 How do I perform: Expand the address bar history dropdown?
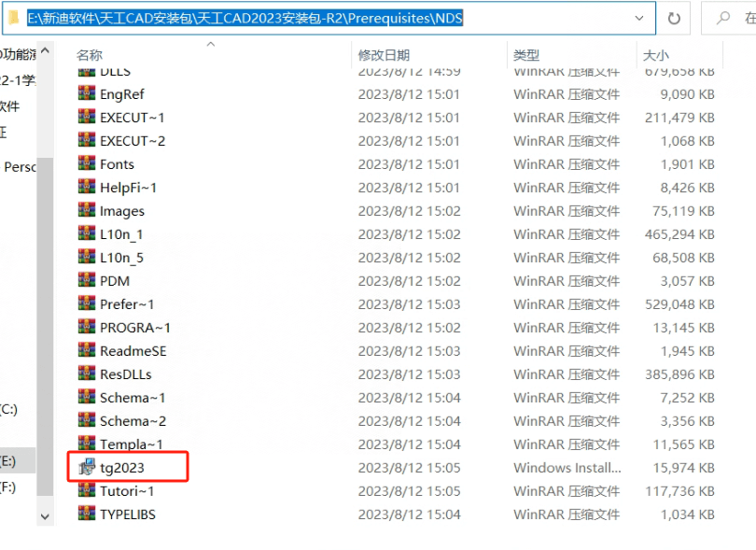pyautogui.click(x=639, y=18)
